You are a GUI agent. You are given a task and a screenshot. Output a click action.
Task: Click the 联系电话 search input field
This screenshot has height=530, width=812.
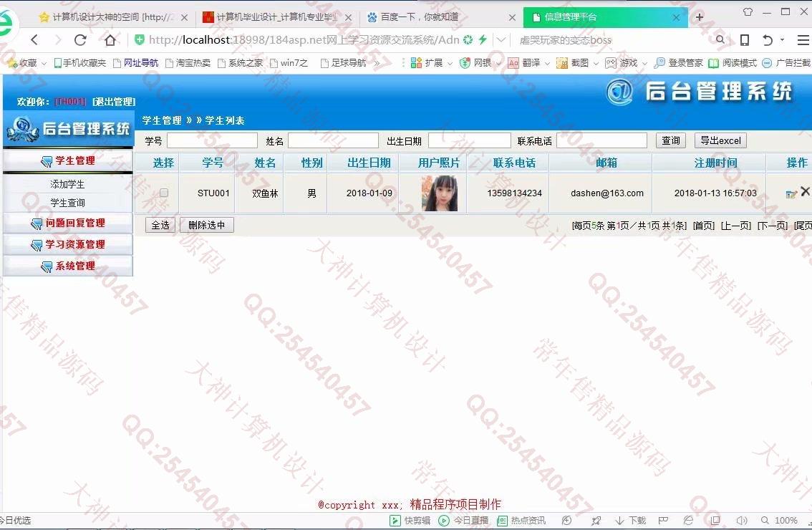click(601, 140)
